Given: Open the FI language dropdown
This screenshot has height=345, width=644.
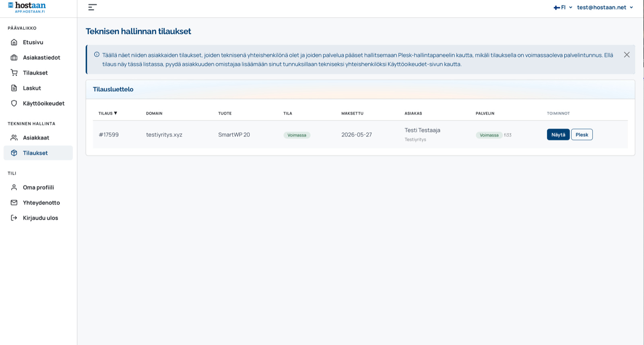Looking at the screenshot, I should point(563,7).
